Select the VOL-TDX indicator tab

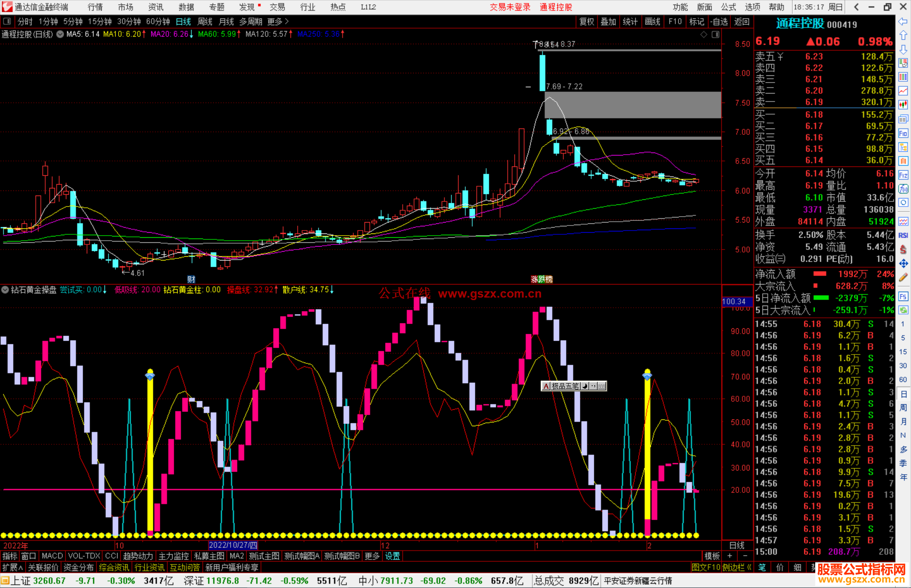coord(84,556)
